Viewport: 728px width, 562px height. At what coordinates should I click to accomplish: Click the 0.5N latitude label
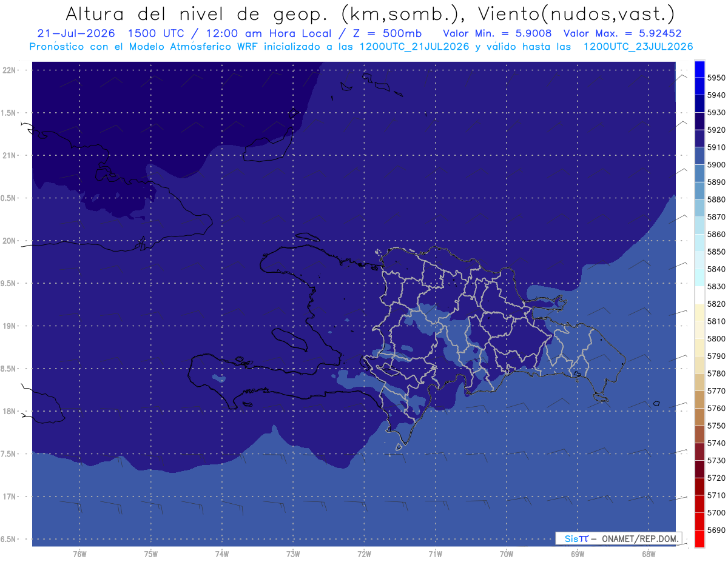coord(9,198)
